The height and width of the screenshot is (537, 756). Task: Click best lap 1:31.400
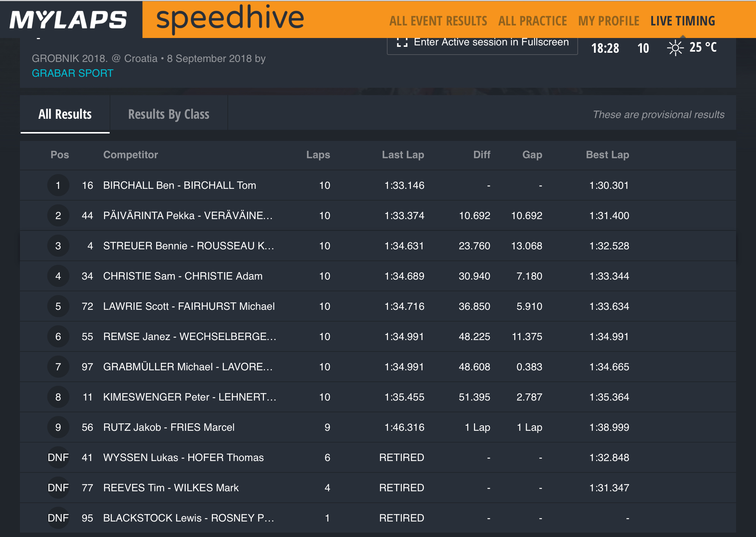[609, 215]
